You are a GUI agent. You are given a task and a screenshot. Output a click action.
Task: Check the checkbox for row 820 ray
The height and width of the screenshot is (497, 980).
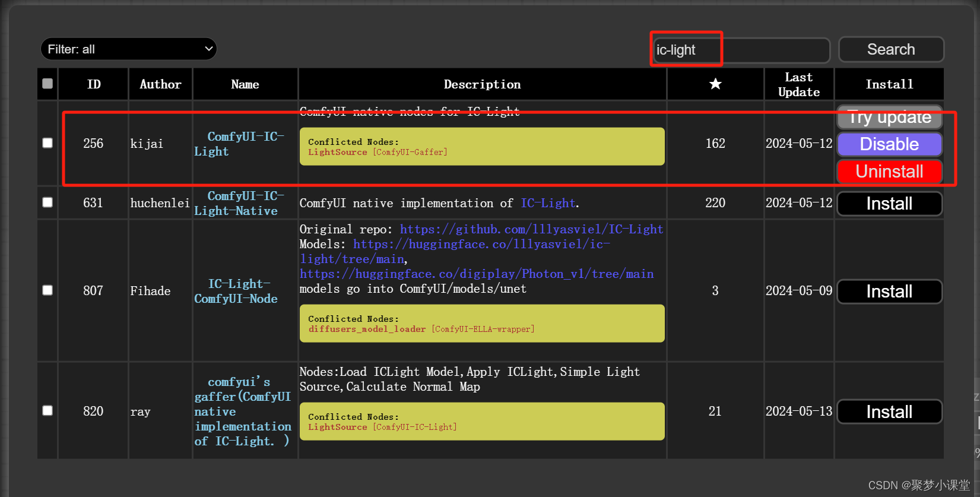(47, 411)
